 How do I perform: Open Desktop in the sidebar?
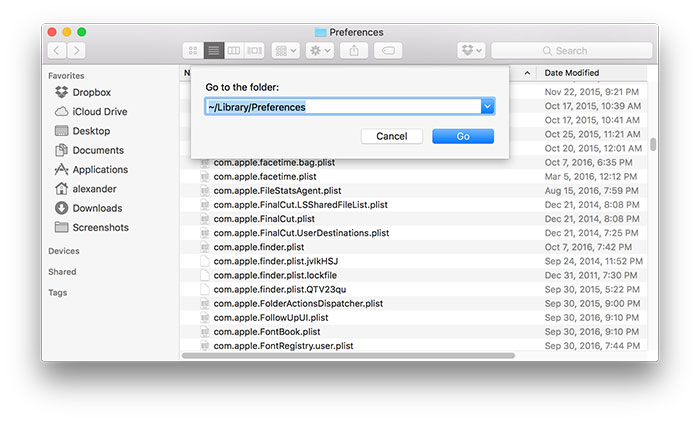tap(91, 131)
